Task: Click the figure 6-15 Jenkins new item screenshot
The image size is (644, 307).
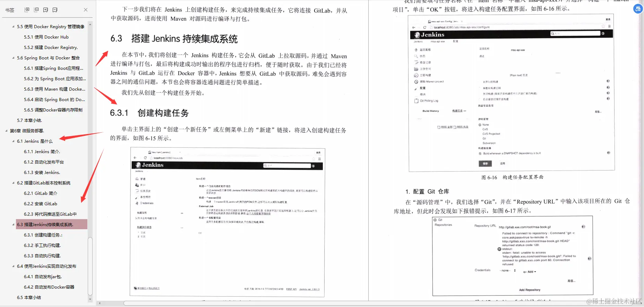Action: pyautogui.click(x=227, y=222)
